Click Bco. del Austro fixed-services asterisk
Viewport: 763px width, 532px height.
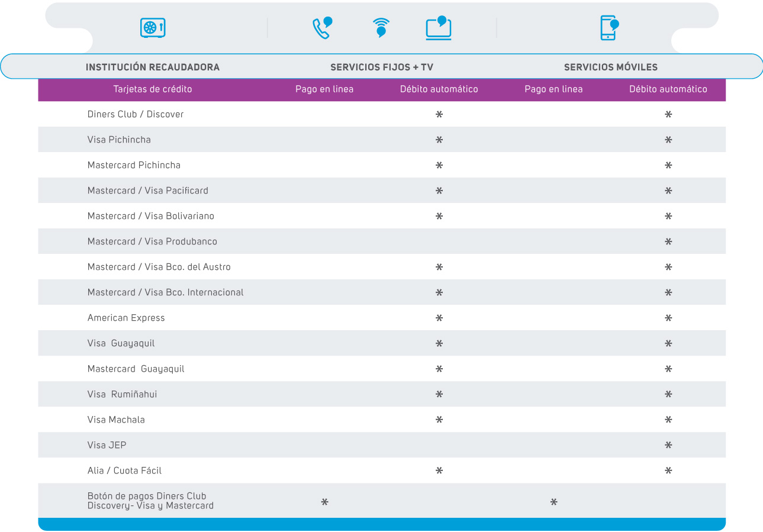439,267
